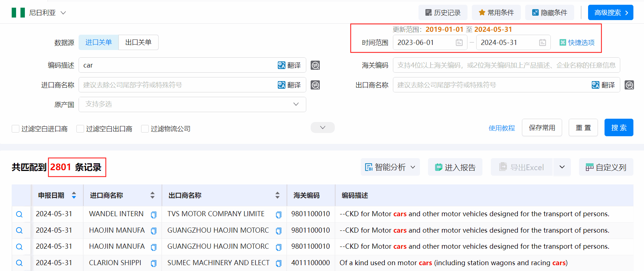Open lookup icon beside 进口商名称 field

coord(315,85)
